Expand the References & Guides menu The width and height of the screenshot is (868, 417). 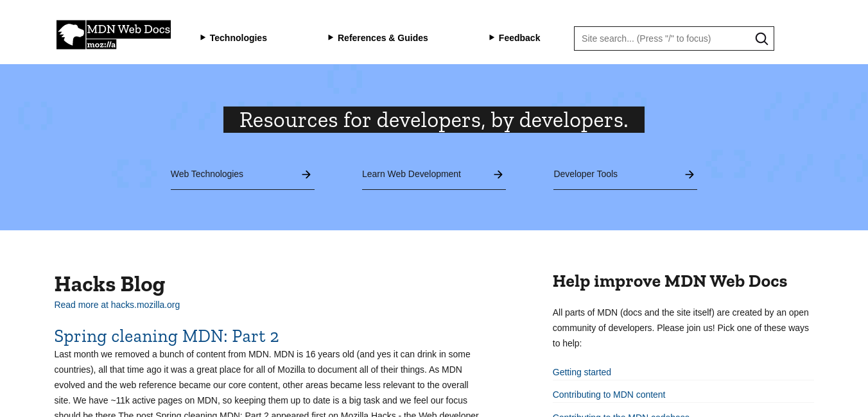click(378, 38)
